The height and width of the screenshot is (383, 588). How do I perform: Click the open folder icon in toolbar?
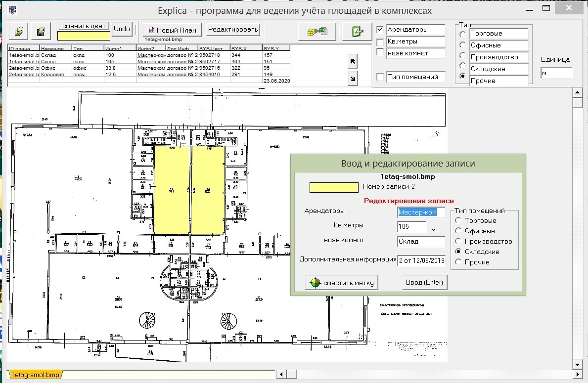(19, 31)
